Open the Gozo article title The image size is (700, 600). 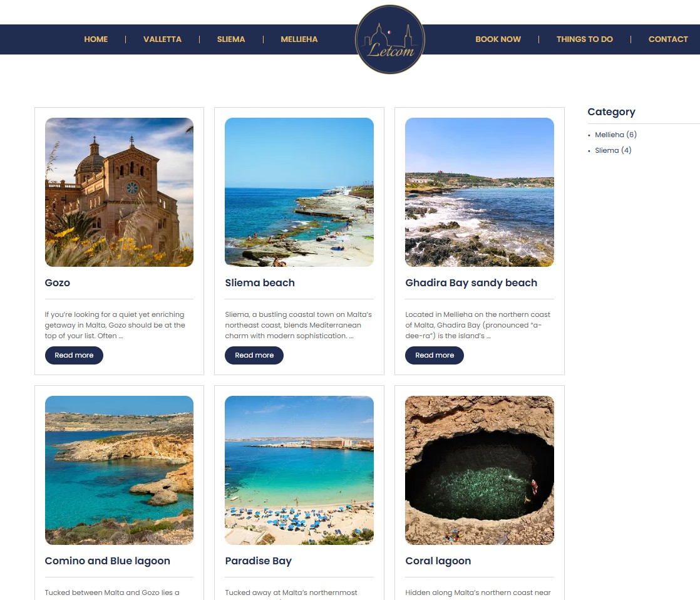(x=57, y=282)
